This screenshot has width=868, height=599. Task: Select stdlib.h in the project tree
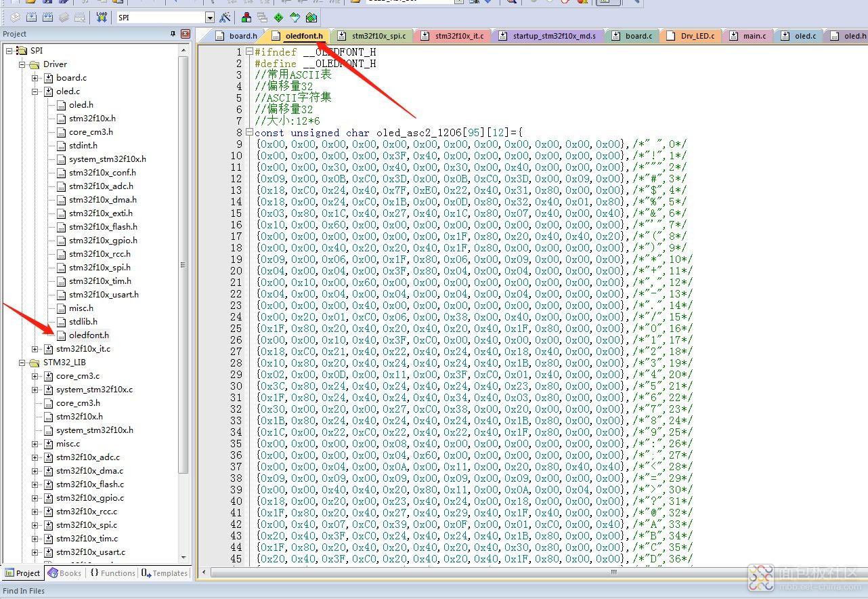(x=83, y=322)
